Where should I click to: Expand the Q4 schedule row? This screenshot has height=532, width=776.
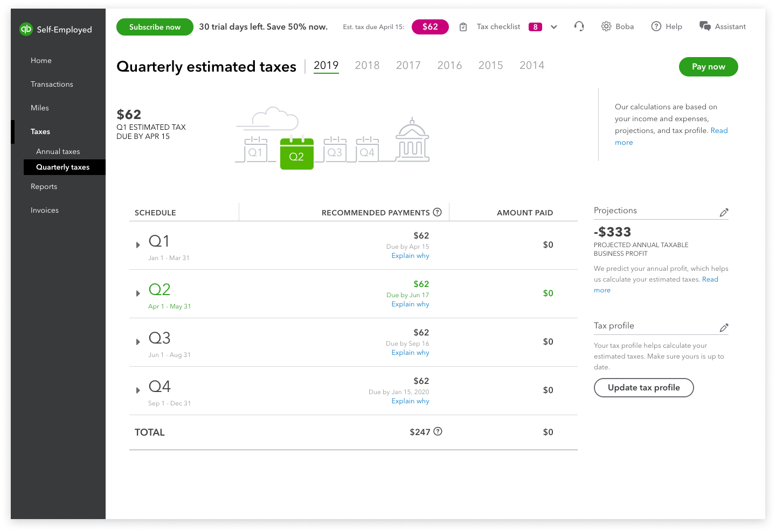(x=138, y=390)
